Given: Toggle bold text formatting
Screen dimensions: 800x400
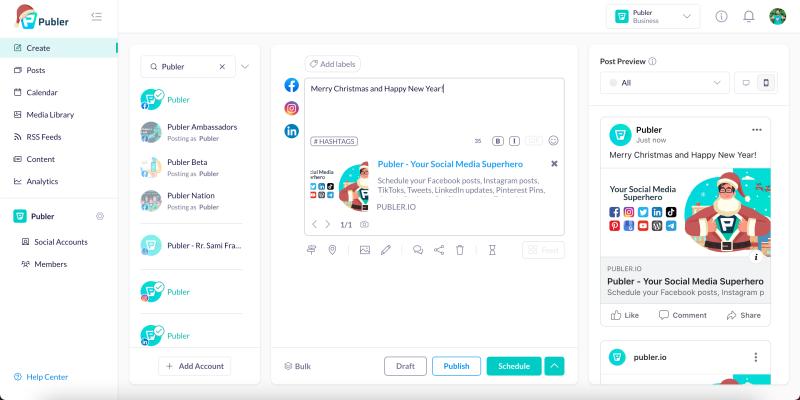Looking at the screenshot, I should (x=497, y=141).
